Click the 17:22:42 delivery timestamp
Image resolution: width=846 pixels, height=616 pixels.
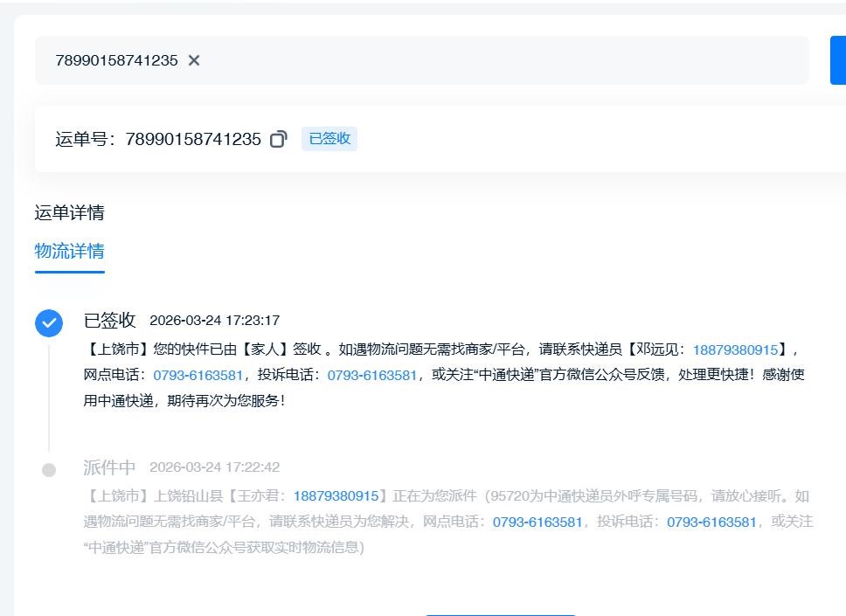pos(215,467)
